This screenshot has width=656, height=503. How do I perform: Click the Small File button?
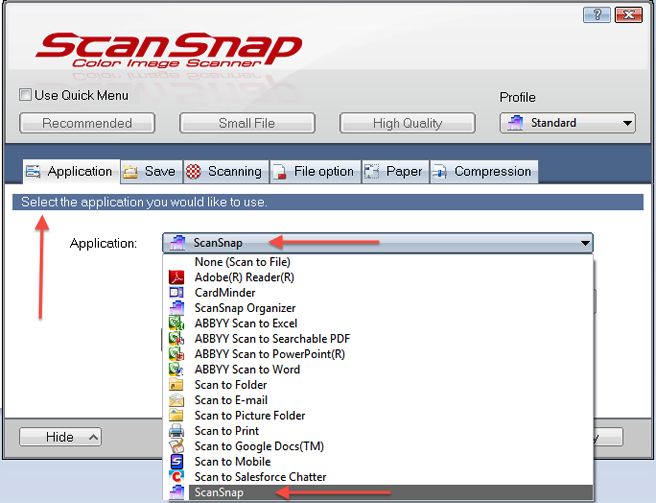(247, 123)
